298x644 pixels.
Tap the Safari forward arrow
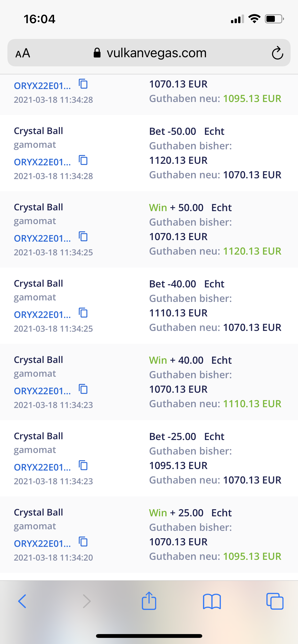click(x=87, y=601)
